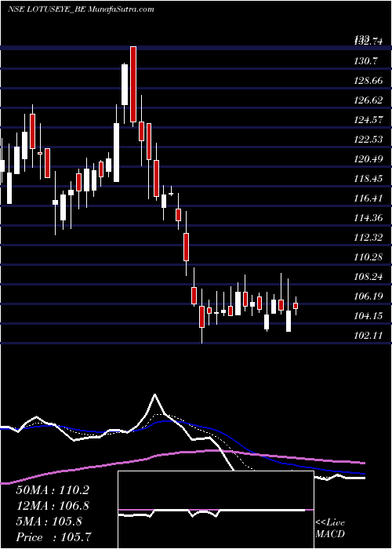This screenshot has height=549, width=392.
Task: Click the 12MA : 106.8 readout
Action: click(53, 506)
